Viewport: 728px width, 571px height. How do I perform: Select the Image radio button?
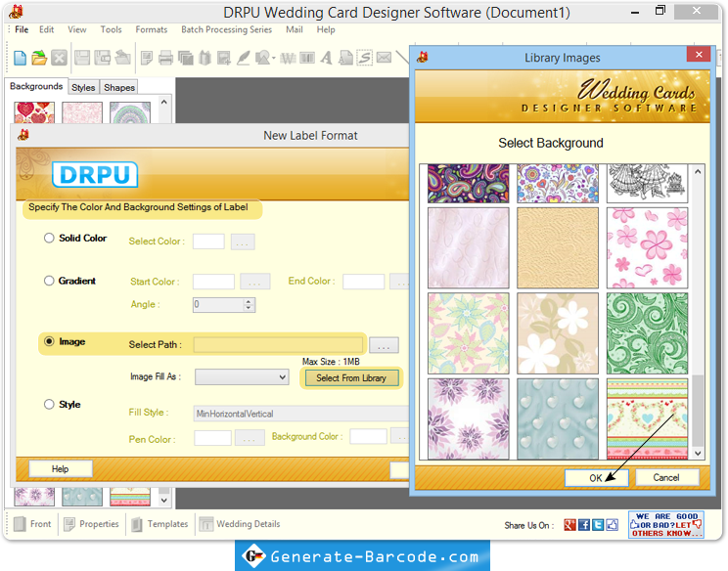[49, 341]
